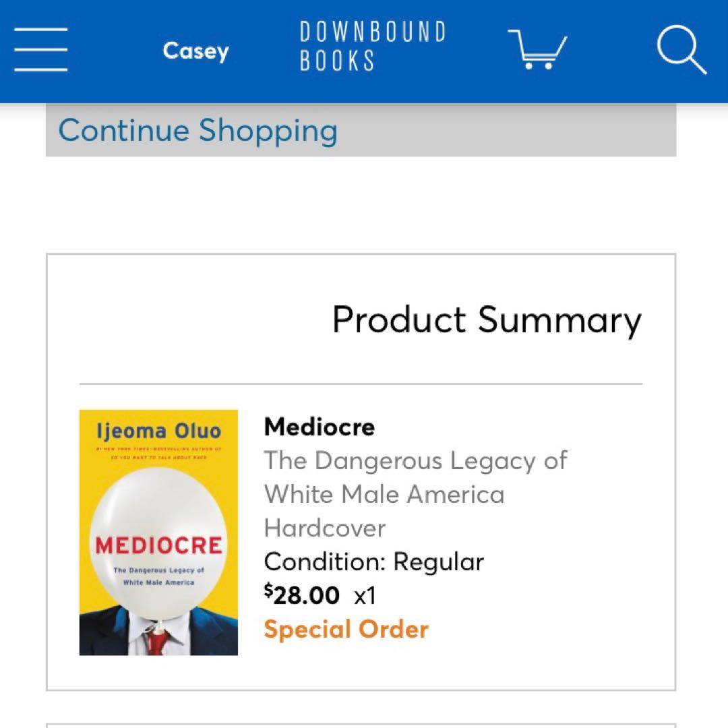The image size is (728, 728).
Task: Select the x1 quantity indicator
Action: [365, 596]
